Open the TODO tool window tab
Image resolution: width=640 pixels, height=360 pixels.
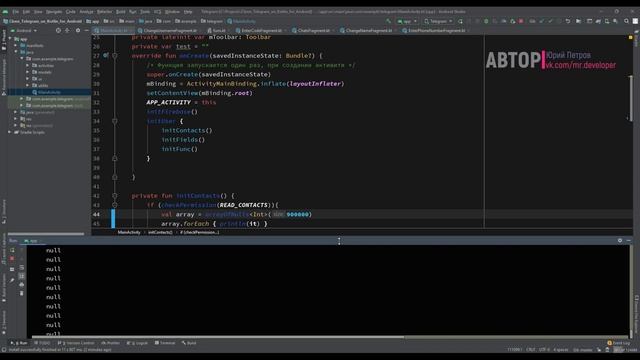(42, 343)
